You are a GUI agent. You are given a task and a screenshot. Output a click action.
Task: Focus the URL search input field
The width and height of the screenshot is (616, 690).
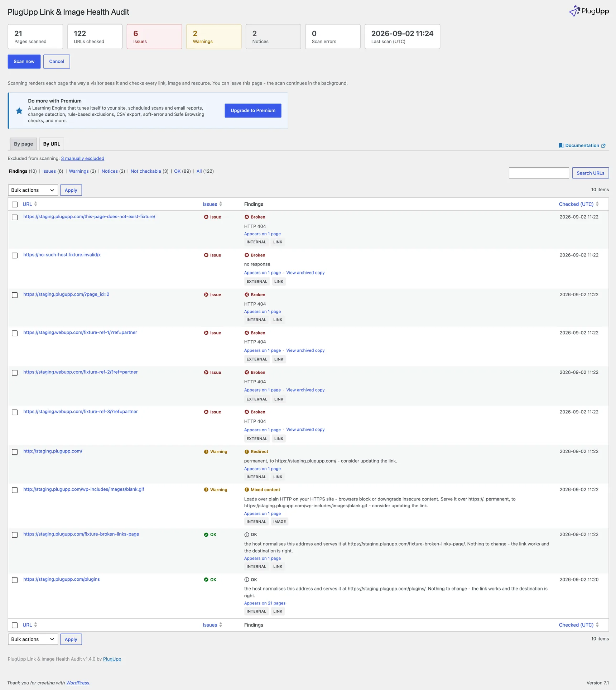tap(539, 173)
